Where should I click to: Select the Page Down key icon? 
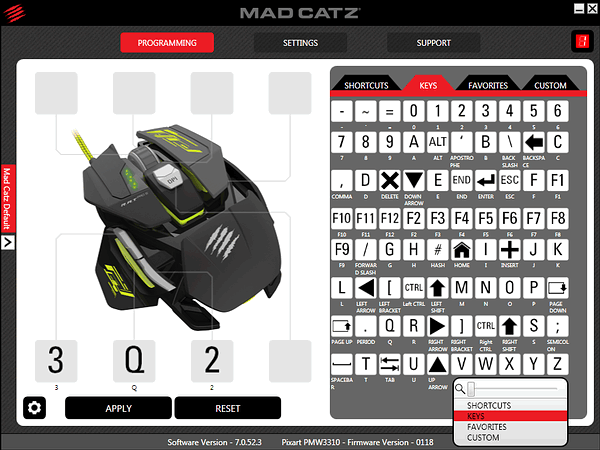(x=558, y=288)
